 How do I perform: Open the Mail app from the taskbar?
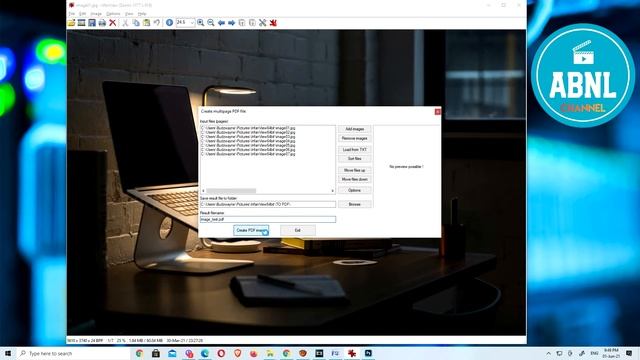(172, 353)
